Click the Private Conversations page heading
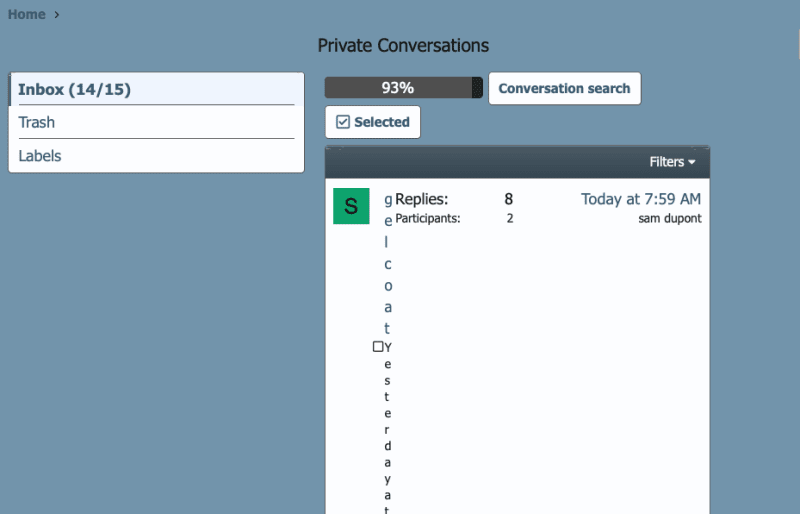Screen dimensions: 800x514 point(403,46)
